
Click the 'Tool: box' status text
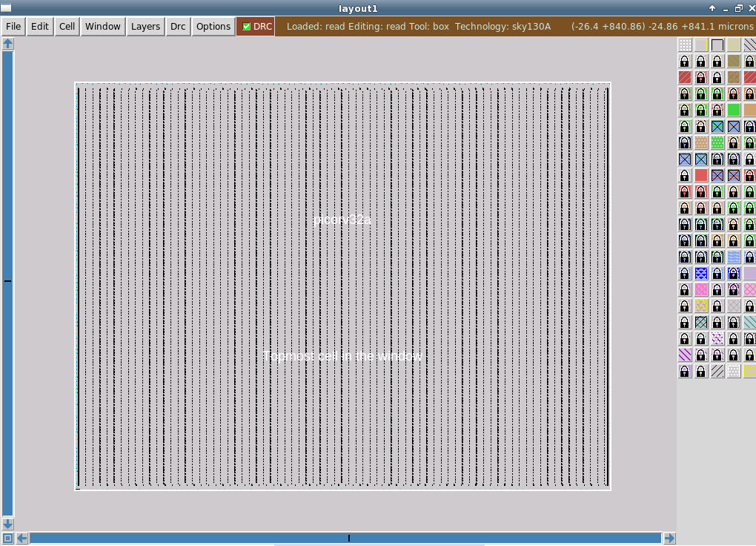coord(428,27)
